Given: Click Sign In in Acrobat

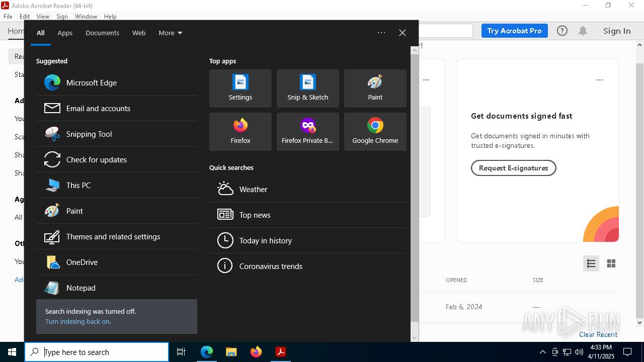Looking at the screenshot, I should [617, 31].
